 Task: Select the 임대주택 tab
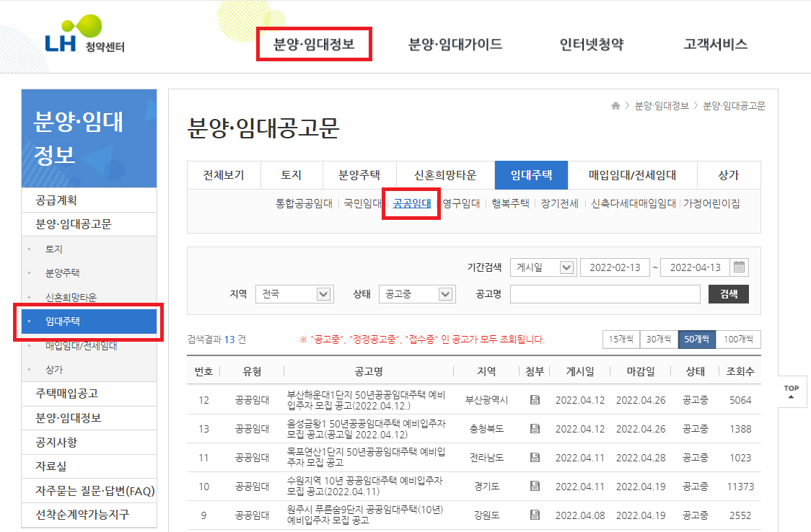pyautogui.click(x=531, y=175)
